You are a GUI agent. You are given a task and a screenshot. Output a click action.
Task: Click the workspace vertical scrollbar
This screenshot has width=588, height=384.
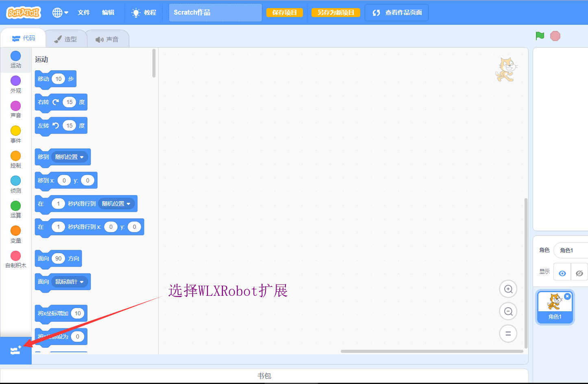pos(526,273)
